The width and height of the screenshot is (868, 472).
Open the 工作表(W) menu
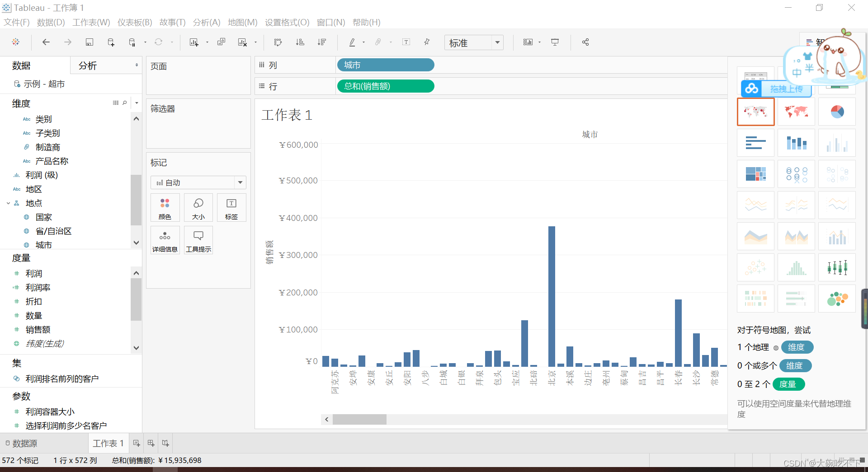click(x=91, y=22)
